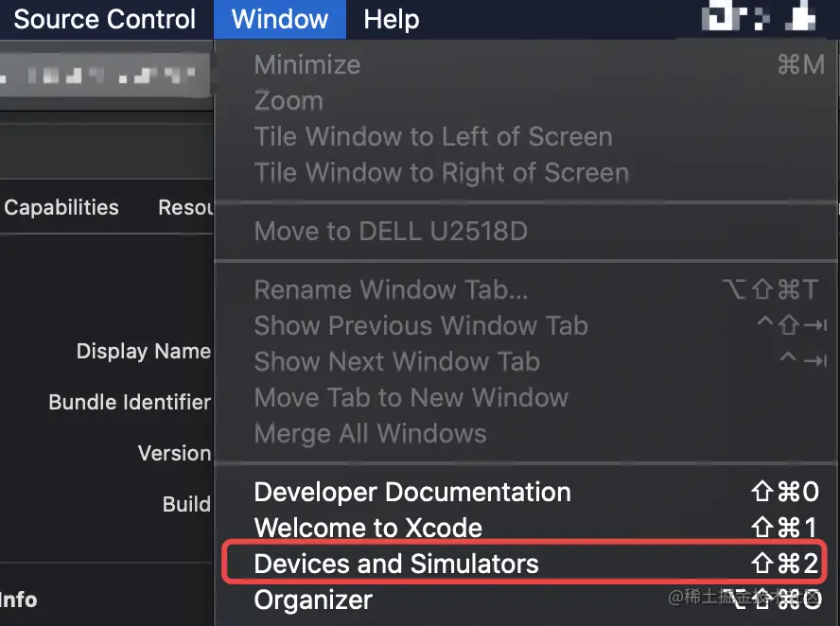Open Devices and Simulators window
The height and width of the screenshot is (626, 840).
tap(527, 564)
